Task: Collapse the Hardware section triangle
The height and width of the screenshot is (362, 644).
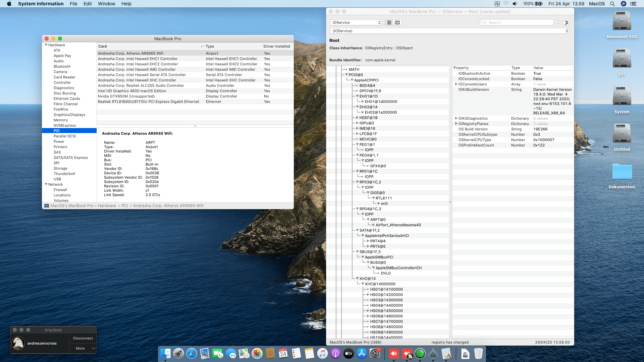Action: click(x=46, y=45)
